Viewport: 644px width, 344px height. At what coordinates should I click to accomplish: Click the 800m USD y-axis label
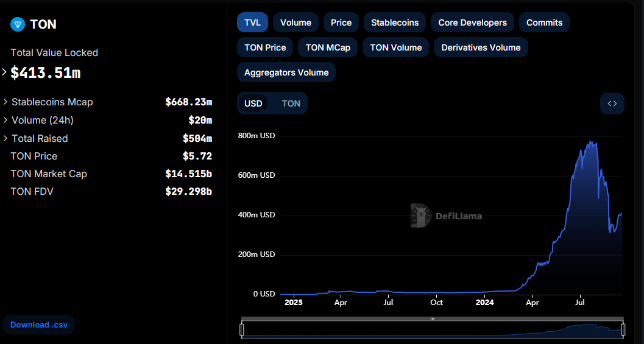coord(257,135)
